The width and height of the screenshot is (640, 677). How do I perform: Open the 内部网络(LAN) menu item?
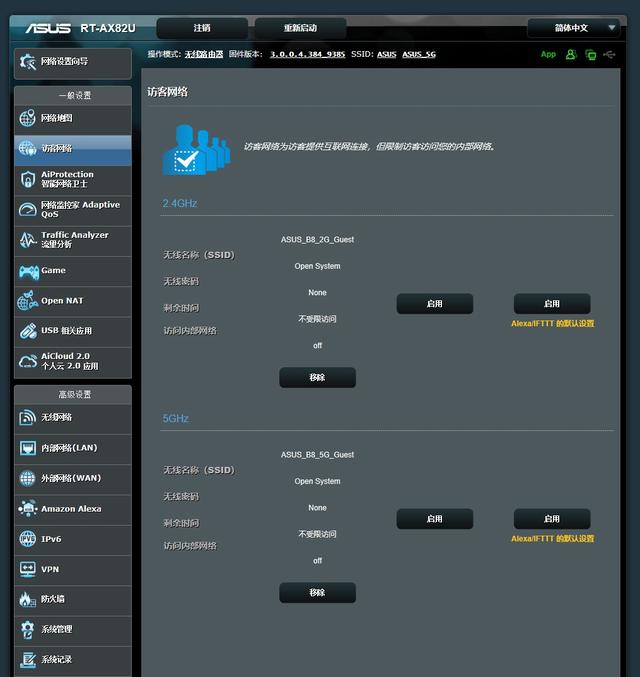pos(73,448)
